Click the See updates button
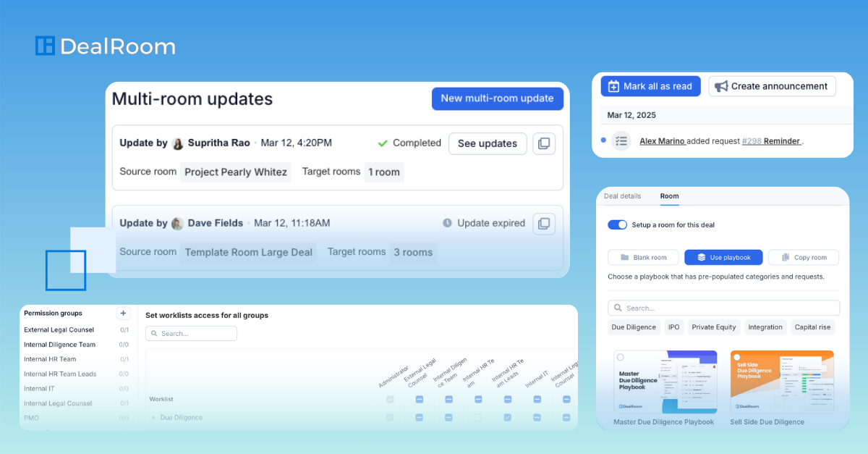 (487, 143)
